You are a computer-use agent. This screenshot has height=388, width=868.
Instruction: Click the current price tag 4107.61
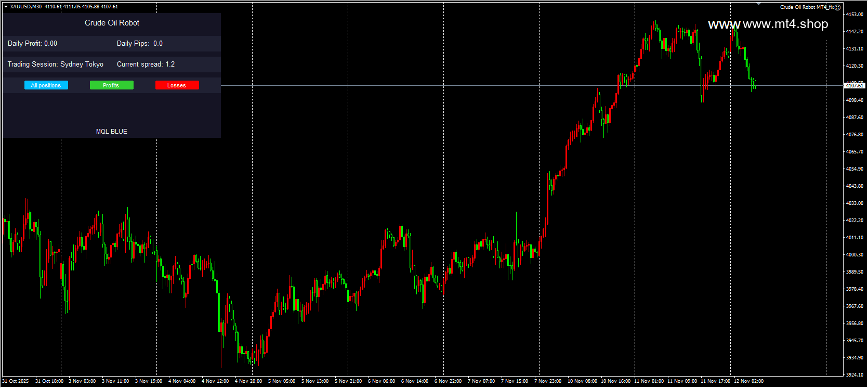[x=855, y=85]
